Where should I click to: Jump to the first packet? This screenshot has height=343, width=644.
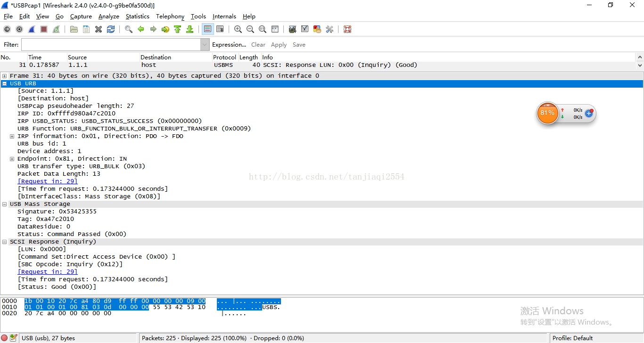coord(178,29)
